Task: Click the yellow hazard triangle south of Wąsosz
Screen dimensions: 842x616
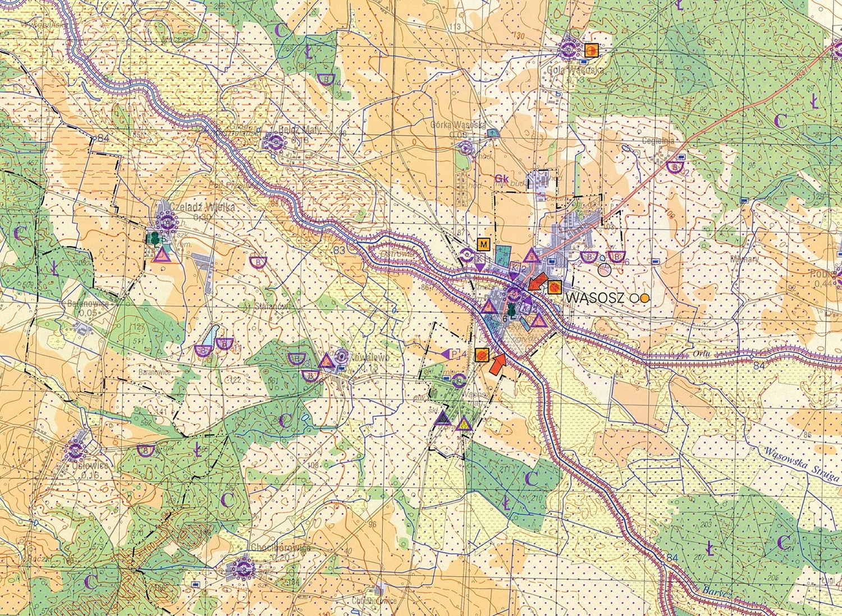Action: click(x=464, y=425)
